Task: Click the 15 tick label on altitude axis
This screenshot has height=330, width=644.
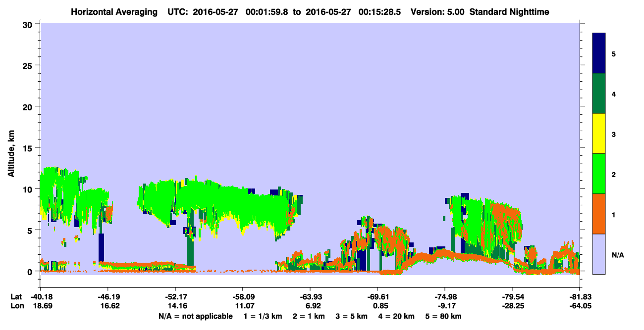Action: click(x=29, y=148)
